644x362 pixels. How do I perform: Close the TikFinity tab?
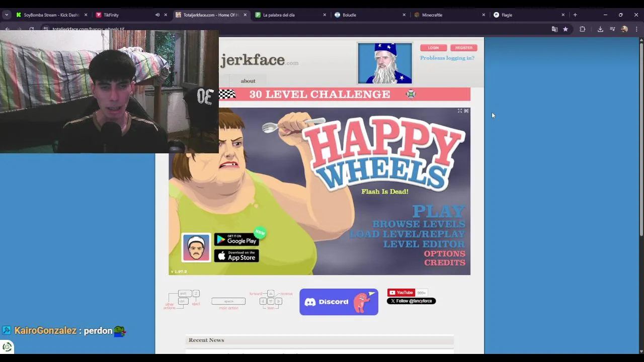point(166,15)
